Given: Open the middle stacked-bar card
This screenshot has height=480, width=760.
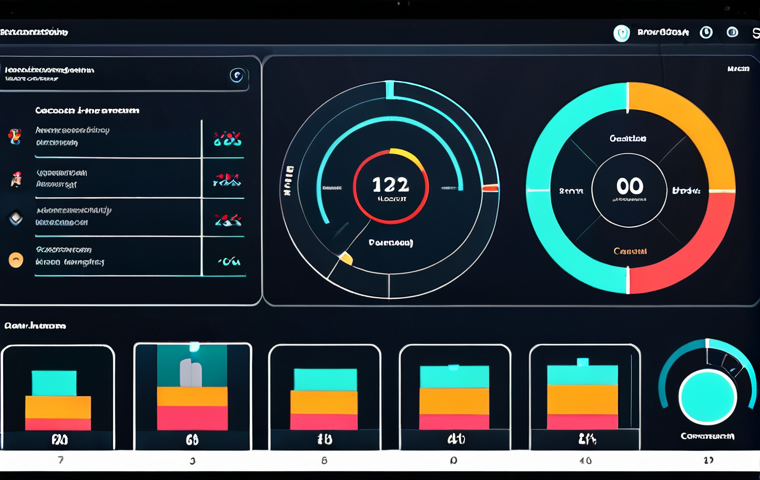Looking at the screenshot, I should [324, 397].
